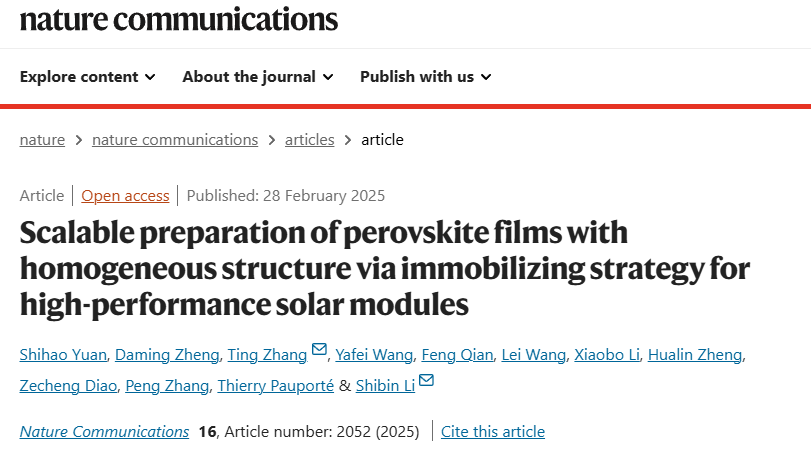The image size is (811, 455).
Task: Navigate to the articles breadcrumb
Action: click(x=309, y=139)
